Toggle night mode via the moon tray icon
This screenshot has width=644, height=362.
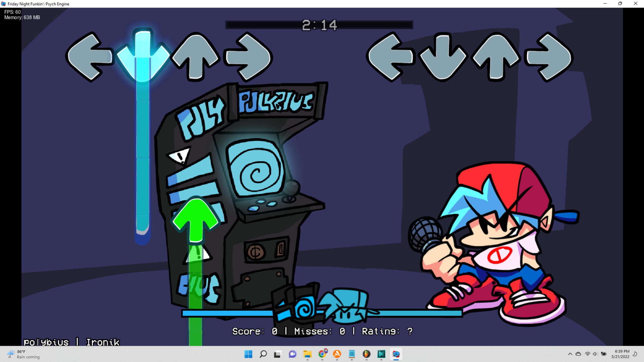[636, 354]
